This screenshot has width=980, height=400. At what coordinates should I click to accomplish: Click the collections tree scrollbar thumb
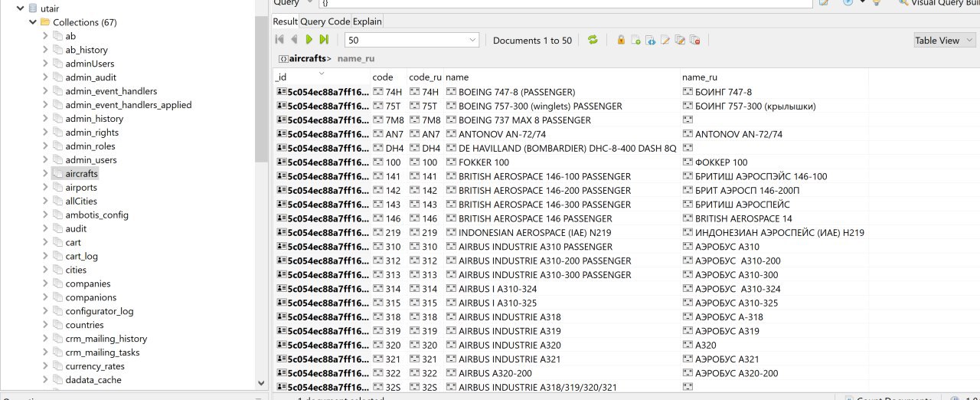pos(261,89)
